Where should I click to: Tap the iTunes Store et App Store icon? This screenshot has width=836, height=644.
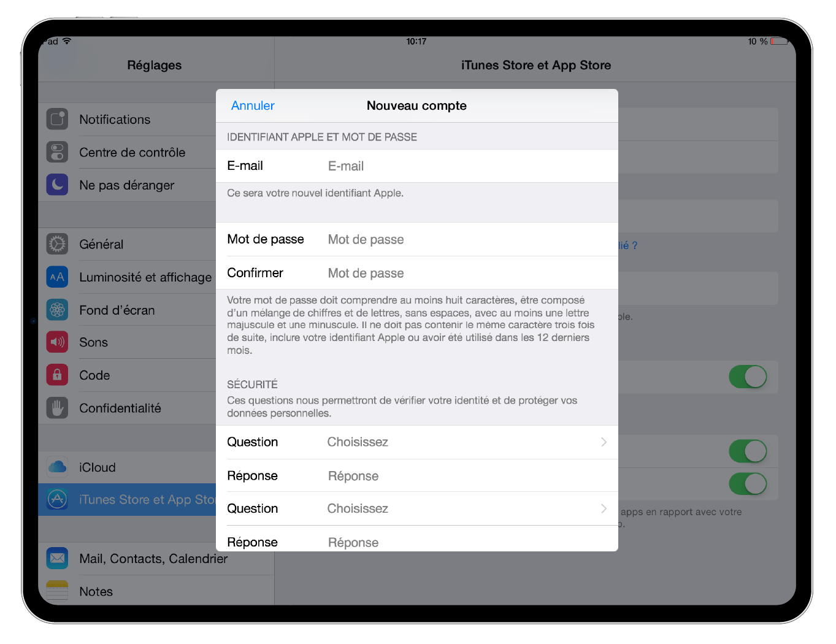(57, 499)
